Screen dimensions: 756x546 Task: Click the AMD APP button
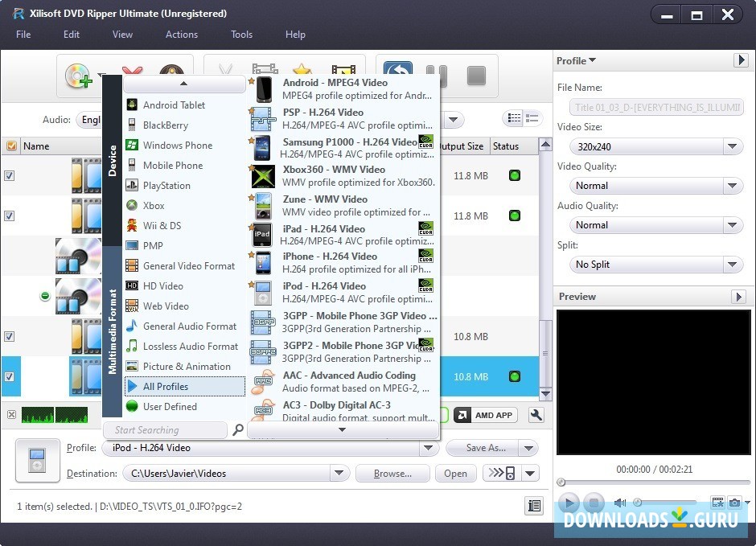[485, 415]
